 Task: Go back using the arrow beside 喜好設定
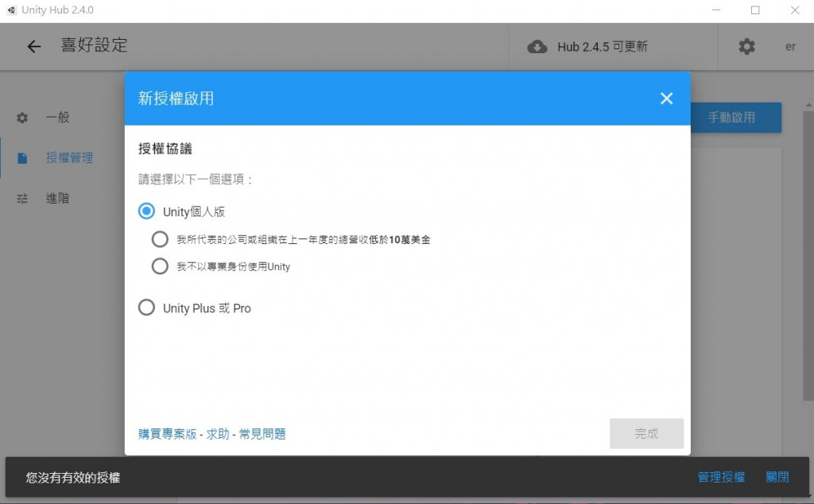click(x=33, y=46)
